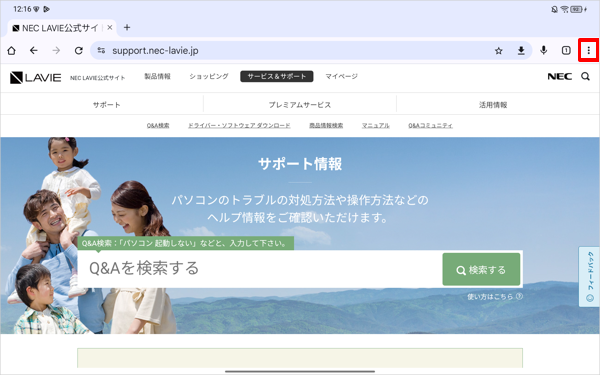This screenshot has width=600, height=375.
Task: Open site info icon in address bar
Action: [101, 50]
